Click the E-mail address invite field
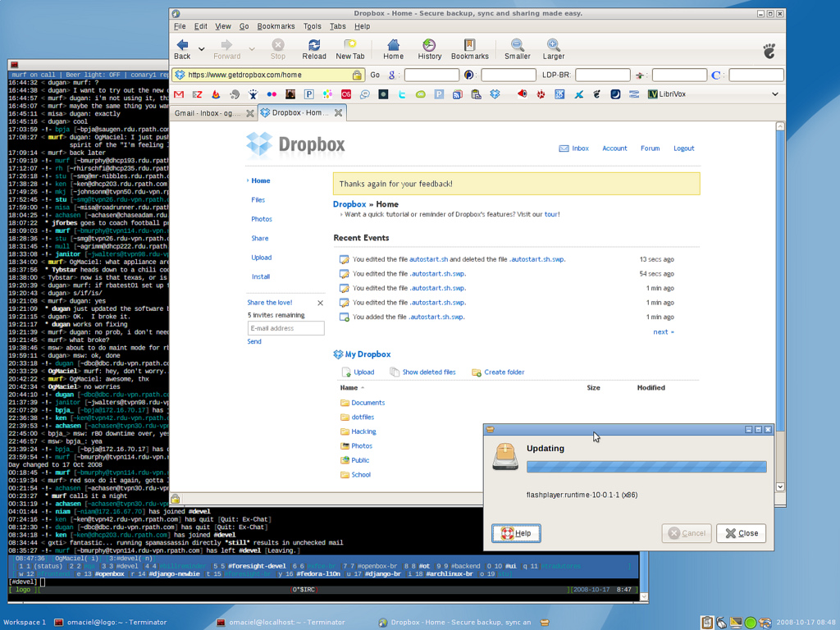840x630 pixels. (285, 328)
